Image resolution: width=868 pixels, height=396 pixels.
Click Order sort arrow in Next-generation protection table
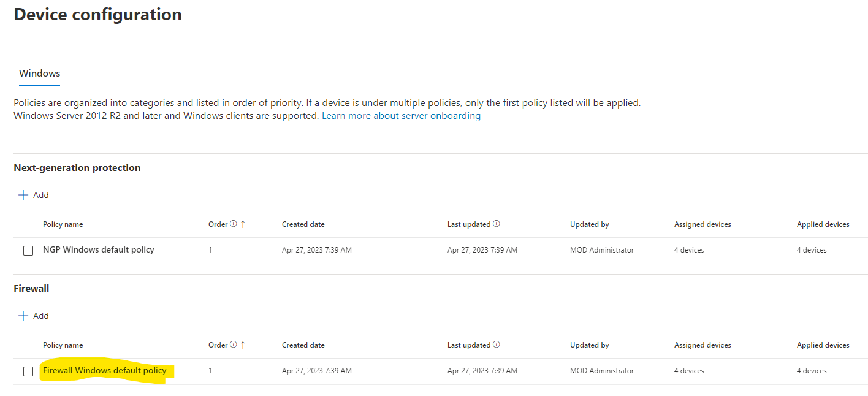(x=243, y=224)
